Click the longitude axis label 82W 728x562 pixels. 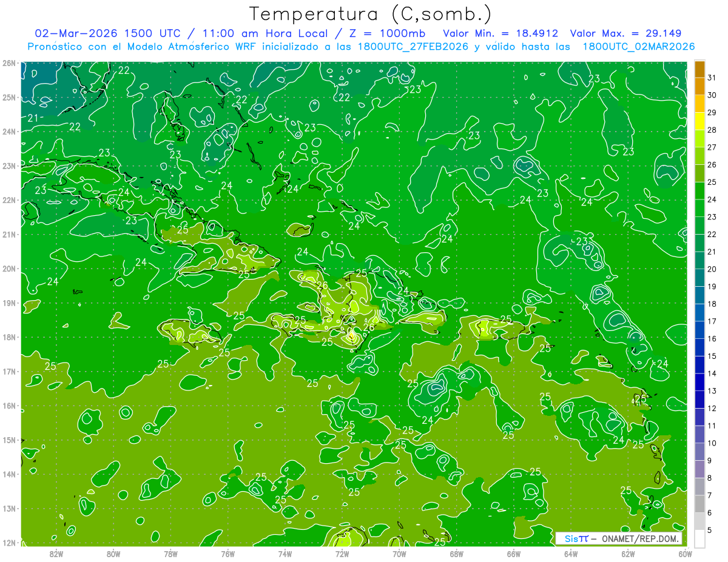56,554
